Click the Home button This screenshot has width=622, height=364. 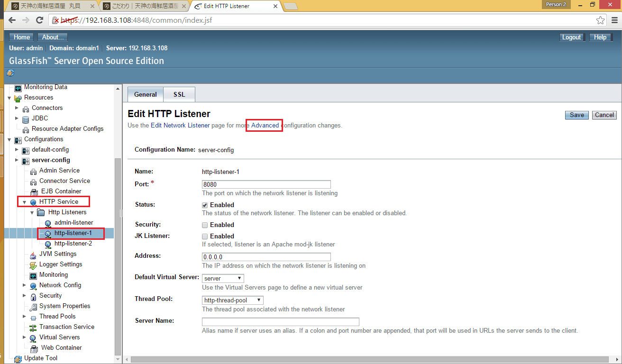coord(22,37)
